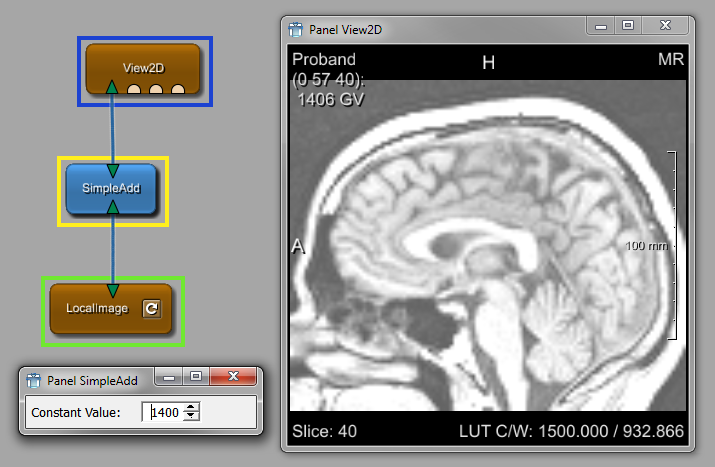Maximize the Panel View2D window

[627, 27]
